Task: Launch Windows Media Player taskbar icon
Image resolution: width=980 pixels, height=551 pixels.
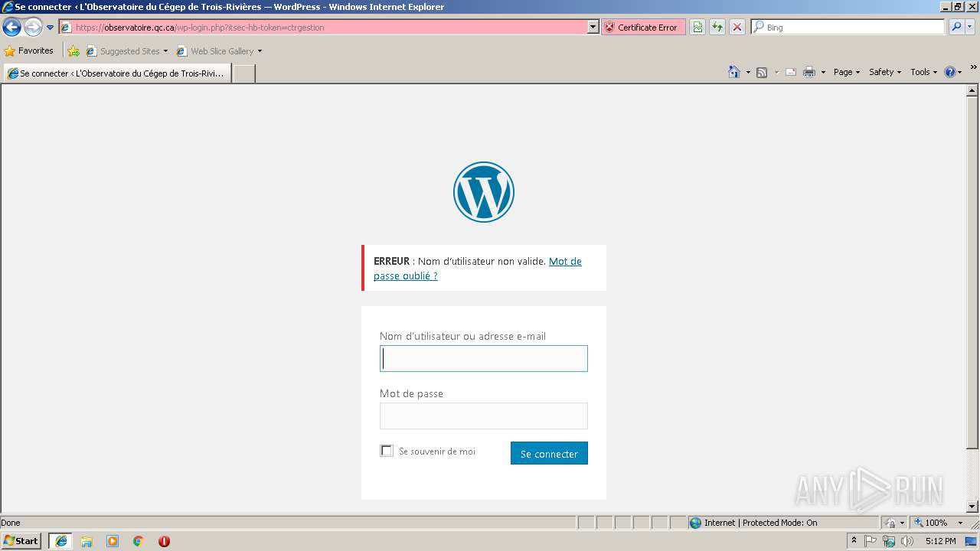Action: tap(113, 541)
